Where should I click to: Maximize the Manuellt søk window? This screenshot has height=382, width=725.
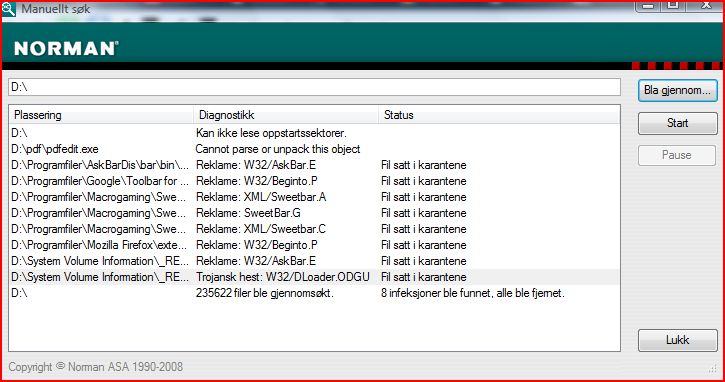pyautogui.click(x=674, y=6)
